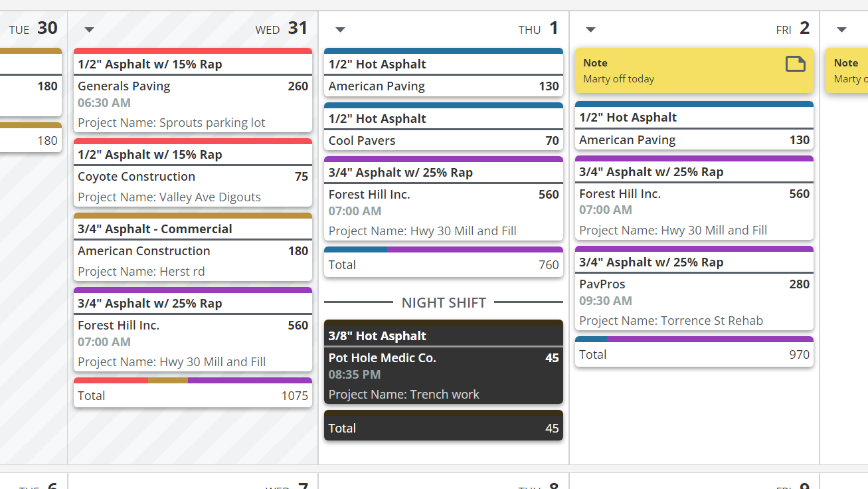Open the American Construction Herst rd order
This screenshot has height=489, width=868.
pos(193,251)
